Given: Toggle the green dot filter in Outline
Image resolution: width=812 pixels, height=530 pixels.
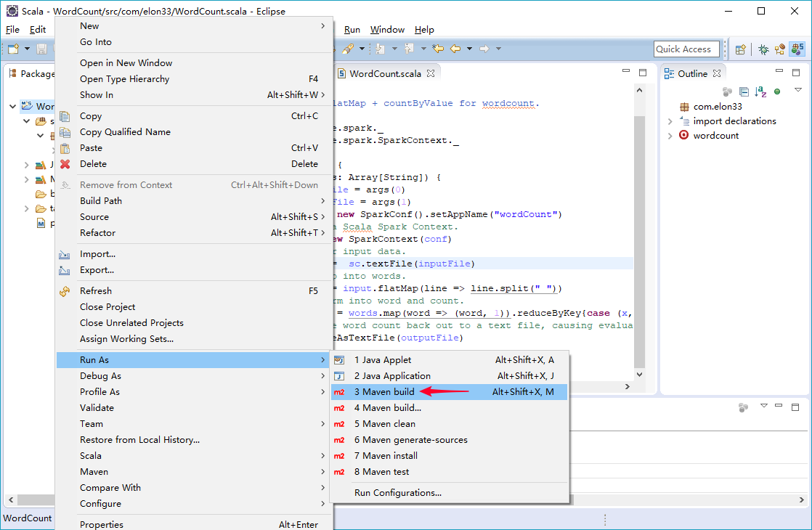Looking at the screenshot, I should tap(777, 91).
